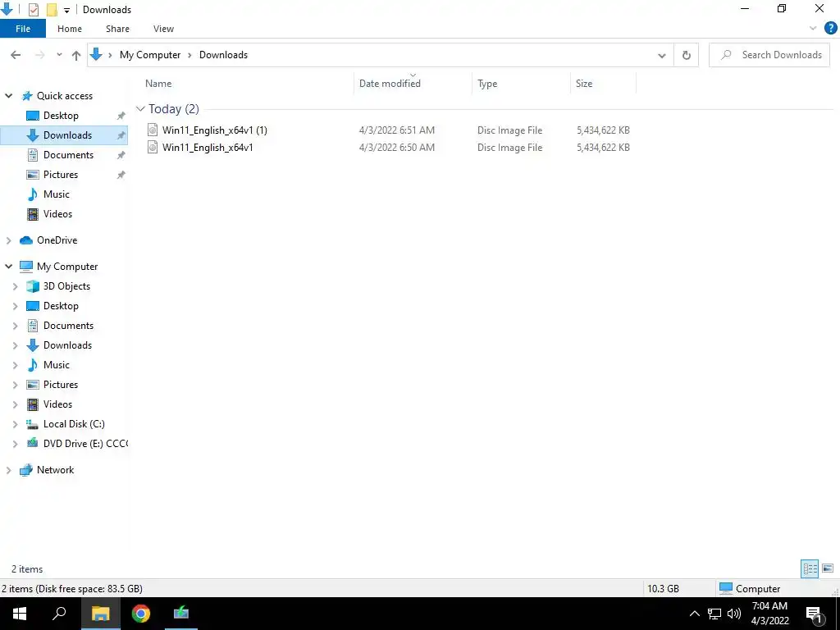The width and height of the screenshot is (840, 630).
Task: Open Downloads under My Computer
Action: (x=67, y=345)
